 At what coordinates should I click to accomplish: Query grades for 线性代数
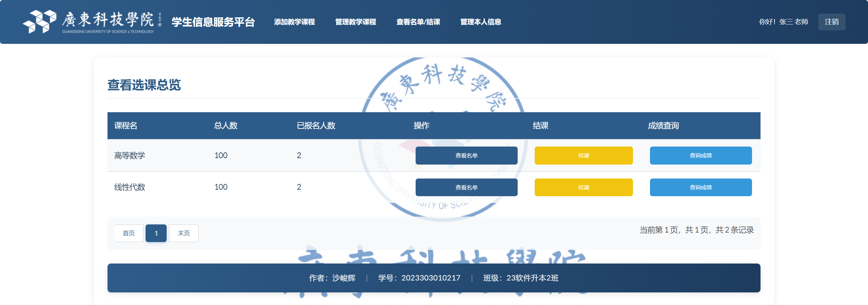click(700, 187)
